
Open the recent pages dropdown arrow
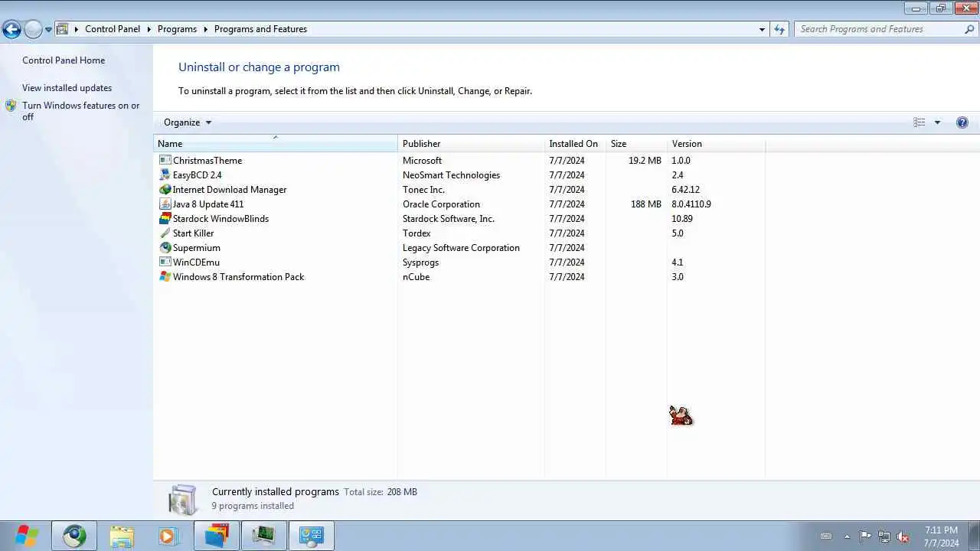tap(48, 29)
